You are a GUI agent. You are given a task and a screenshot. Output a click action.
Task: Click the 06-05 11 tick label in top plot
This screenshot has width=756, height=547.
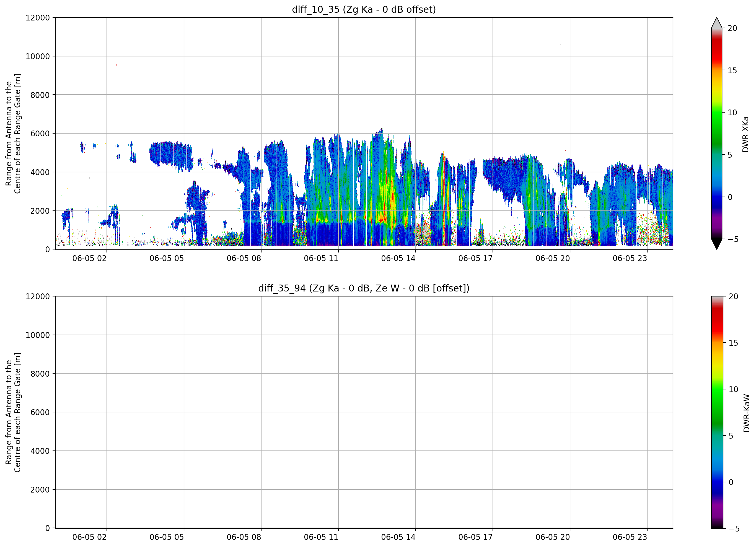(321, 259)
